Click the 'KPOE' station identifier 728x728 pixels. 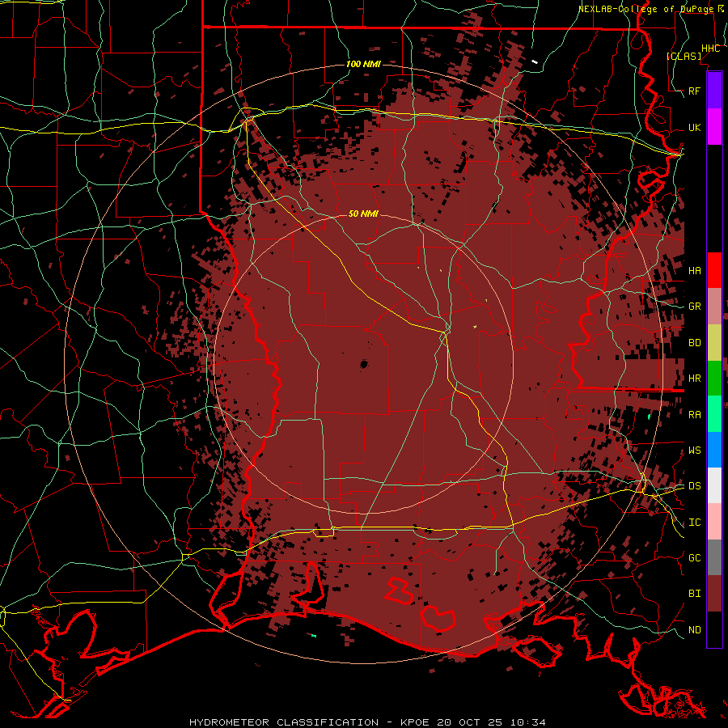416,722
